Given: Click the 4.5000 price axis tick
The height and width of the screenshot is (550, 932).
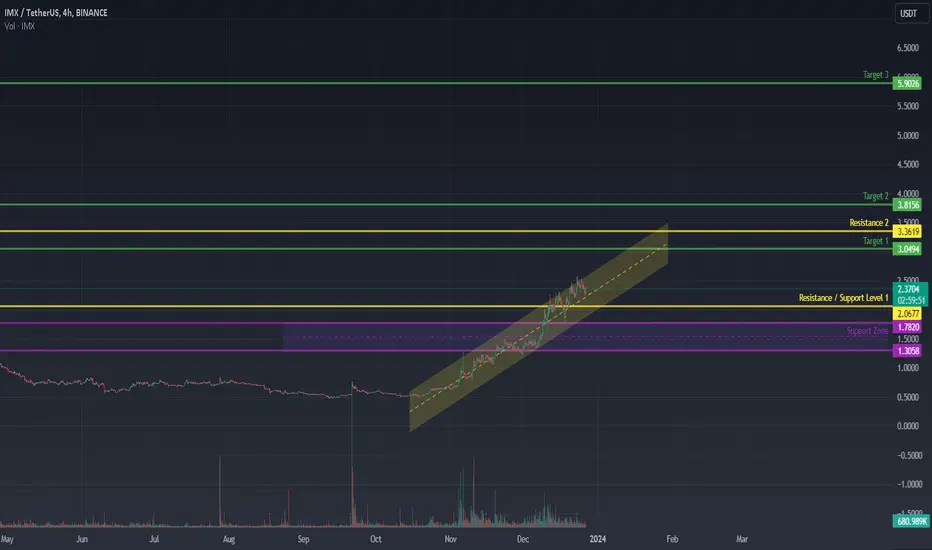Looking at the screenshot, I should click(x=908, y=165).
